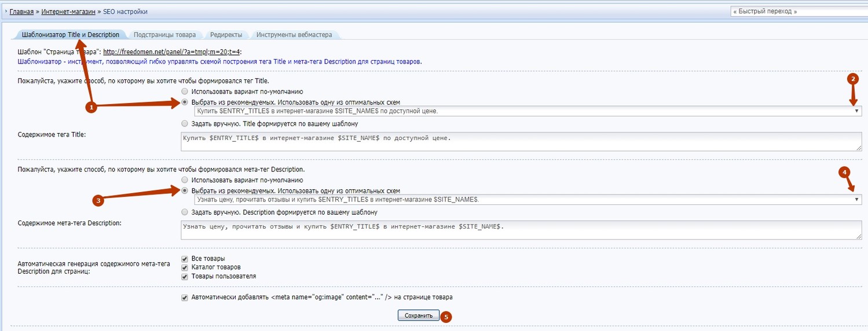Expand the Быстрый переход dropdown
Image resolution: width=868 pixels, height=331 pixels.
pos(798,12)
